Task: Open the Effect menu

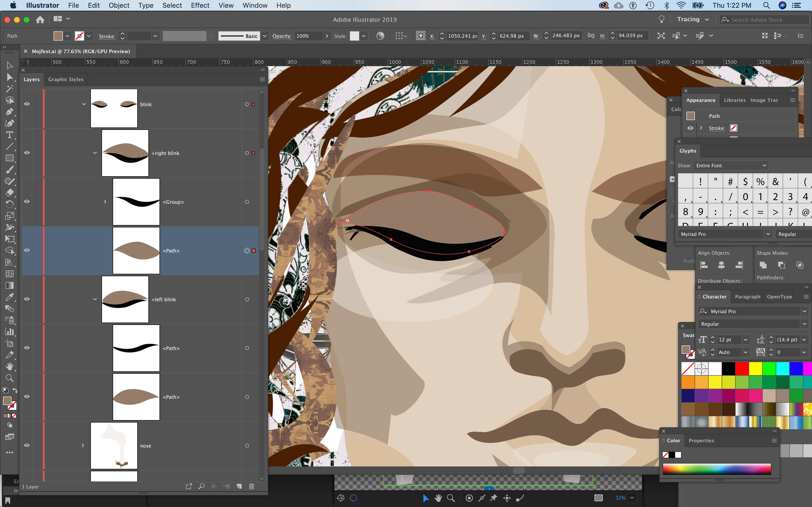Action: coord(200,5)
